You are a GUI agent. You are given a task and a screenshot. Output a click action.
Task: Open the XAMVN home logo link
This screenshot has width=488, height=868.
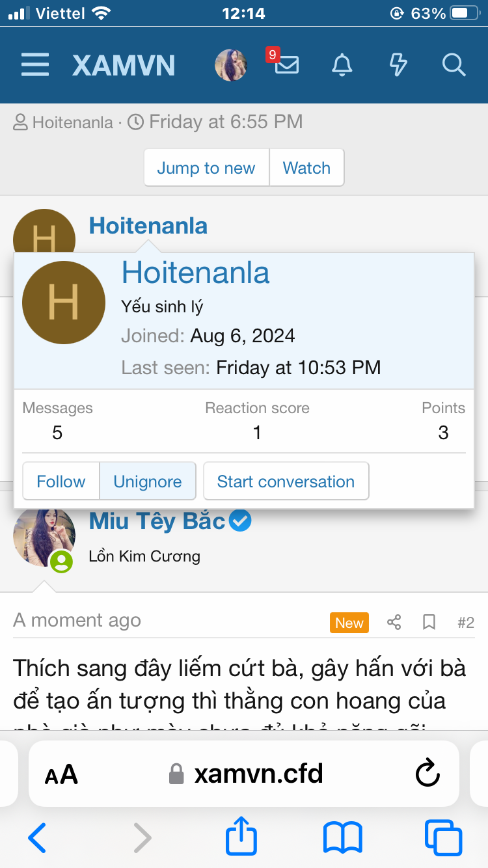click(x=124, y=65)
